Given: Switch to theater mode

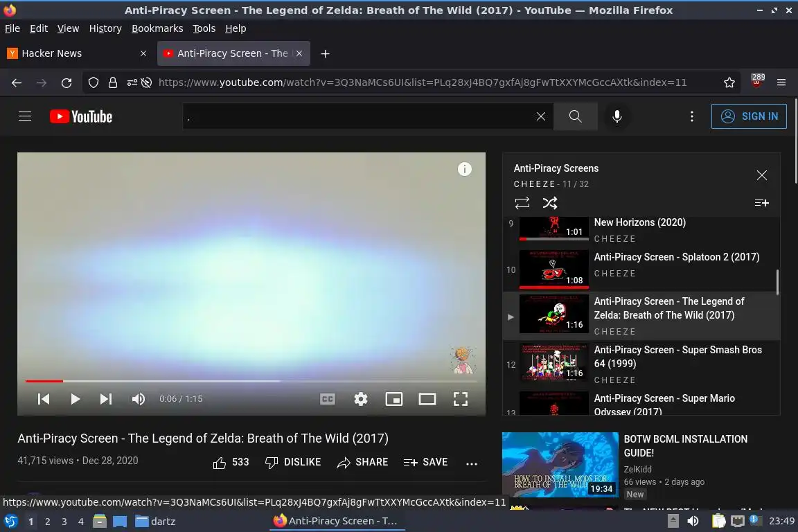Looking at the screenshot, I should tap(427, 399).
